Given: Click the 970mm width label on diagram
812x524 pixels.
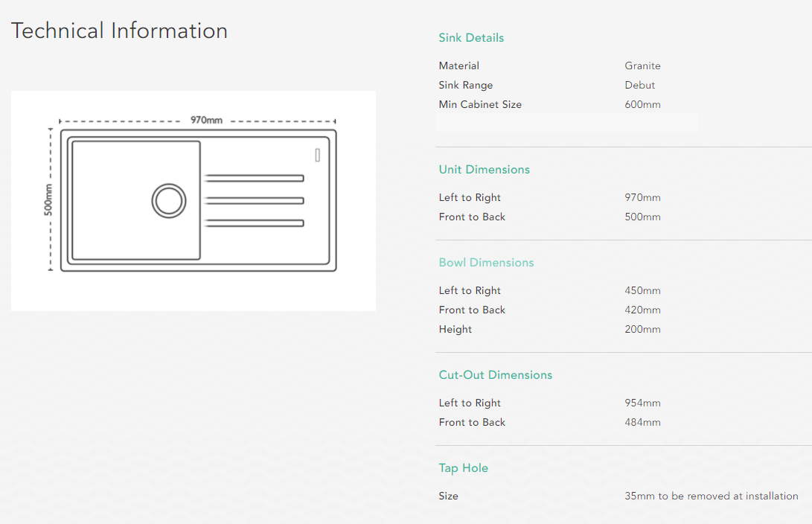Looking at the screenshot, I should [x=206, y=120].
